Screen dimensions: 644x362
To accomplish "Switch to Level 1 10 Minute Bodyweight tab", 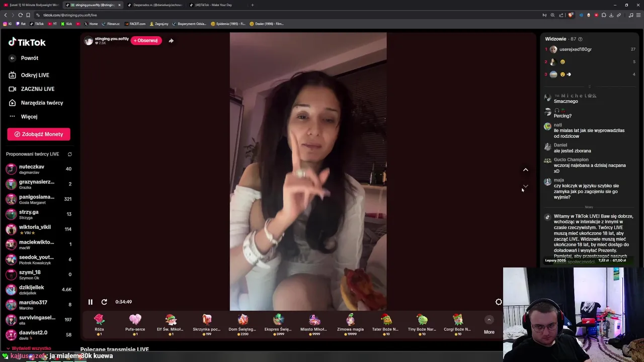I will (31, 5).
